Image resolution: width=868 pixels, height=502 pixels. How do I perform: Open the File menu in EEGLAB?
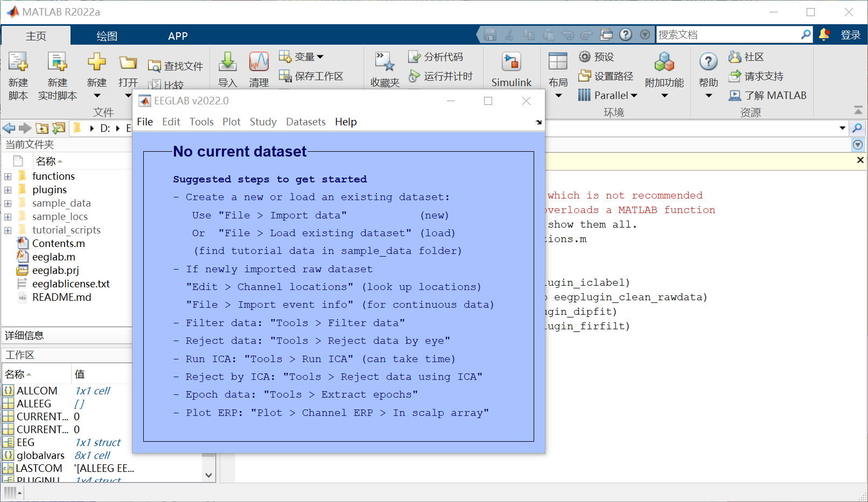[x=145, y=122]
